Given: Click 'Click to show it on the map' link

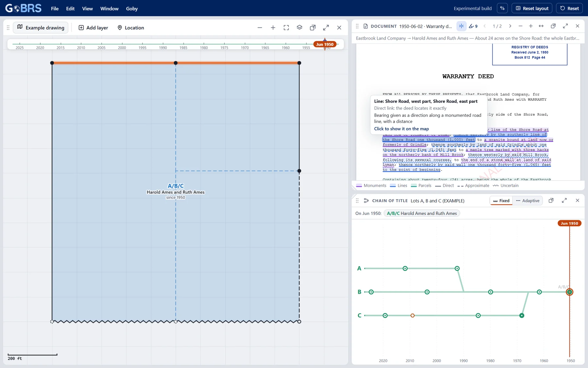Looking at the screenshot, I should coord(401,129).
